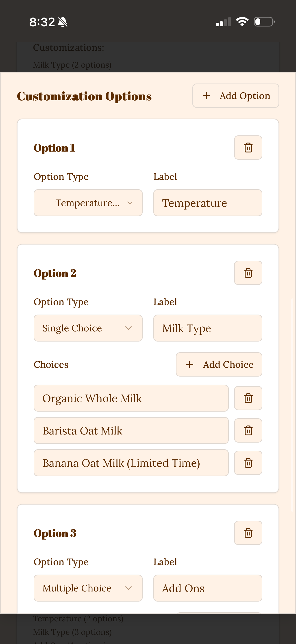Delete Option 1 with trash icon

tap(248, 148)
